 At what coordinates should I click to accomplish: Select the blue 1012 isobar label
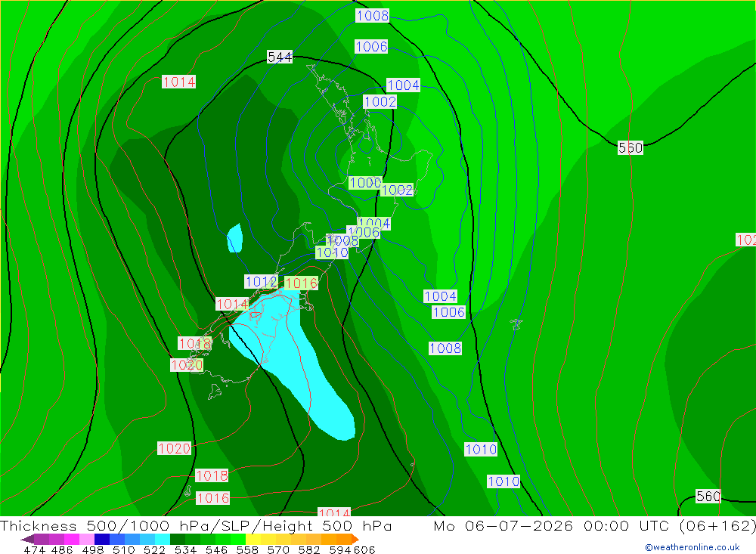click(261, 282)
